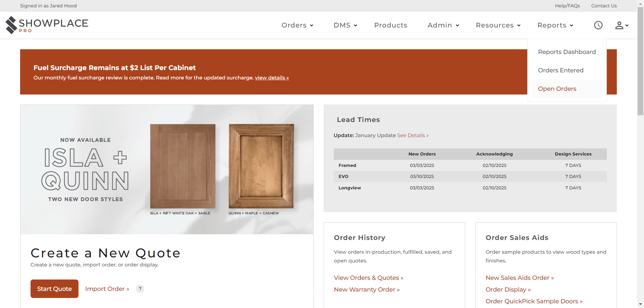The height and width of the screenshot is (308, 644).
Task: Click the Framed row label
Action: pos(347,166)
